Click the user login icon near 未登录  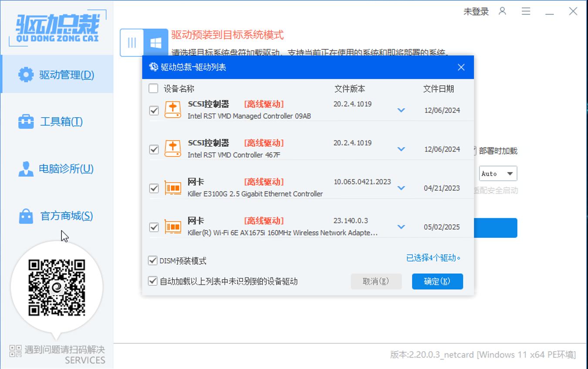[x=503, y=11]
